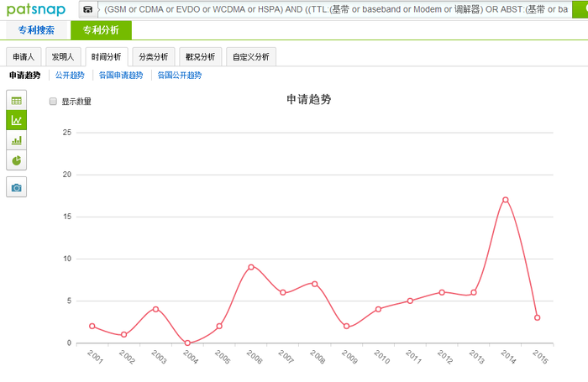This screenshot has height=382, width=588.
Task: Select the 申请趋势 sub-tab
Action: pos(24,76)
